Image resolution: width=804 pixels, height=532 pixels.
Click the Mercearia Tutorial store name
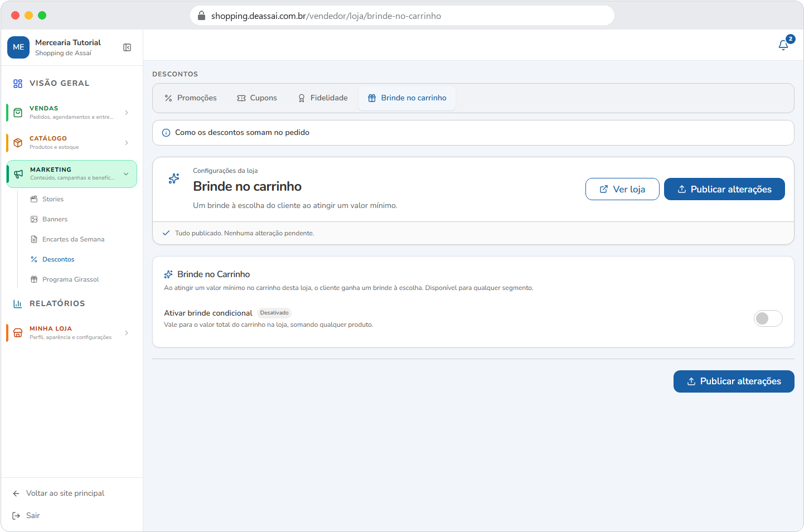point(68,42)
